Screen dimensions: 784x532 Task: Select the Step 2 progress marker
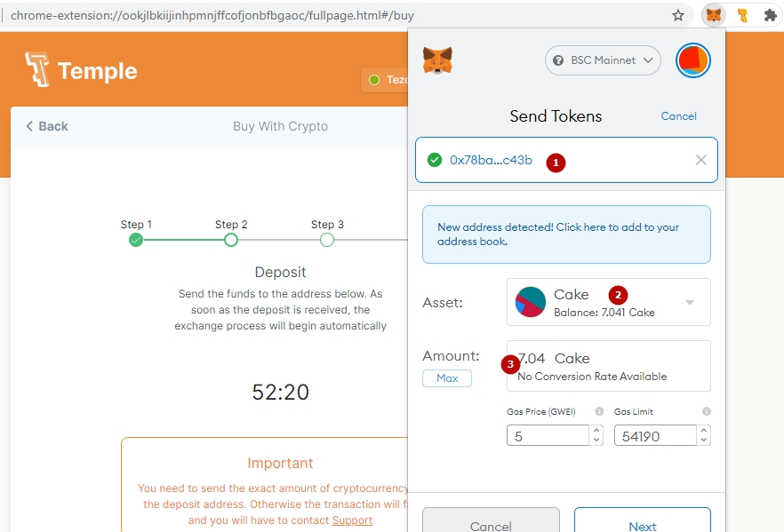pyautogui.click(x=231, y=241)
